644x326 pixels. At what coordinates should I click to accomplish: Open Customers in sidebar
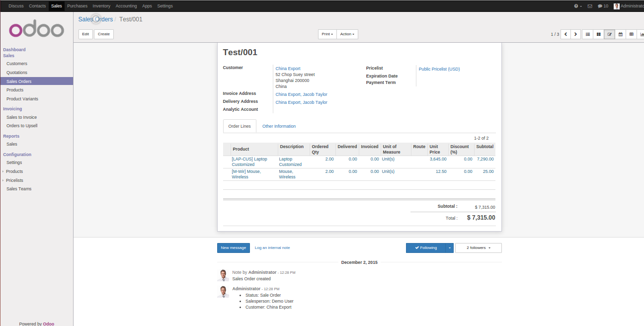click(x=17, y=64)
